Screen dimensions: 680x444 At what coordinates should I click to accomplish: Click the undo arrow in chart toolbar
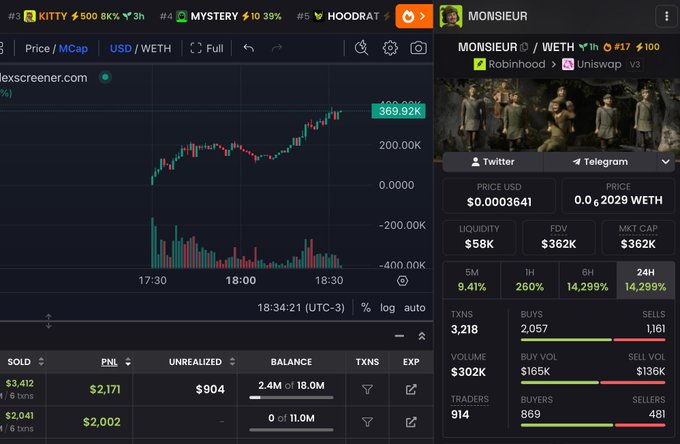pos(248,48)
